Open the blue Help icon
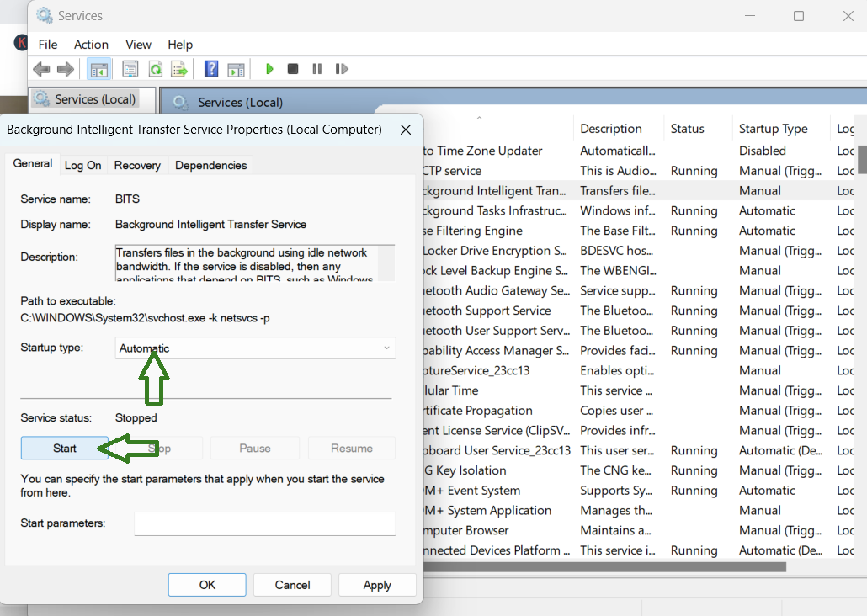The height and width of the screenshot is (616, 867). coord(212,69)
